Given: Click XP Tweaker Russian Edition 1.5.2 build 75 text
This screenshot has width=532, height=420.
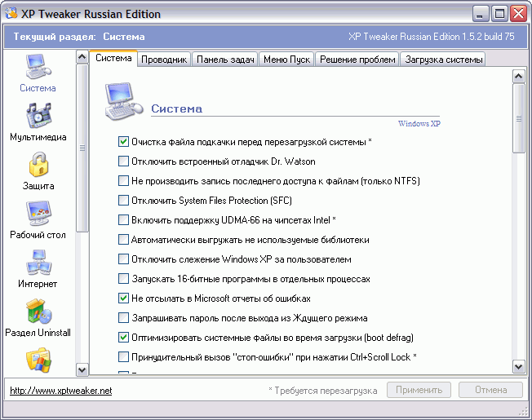Looking at the screenshot, I should coord(432,36).
